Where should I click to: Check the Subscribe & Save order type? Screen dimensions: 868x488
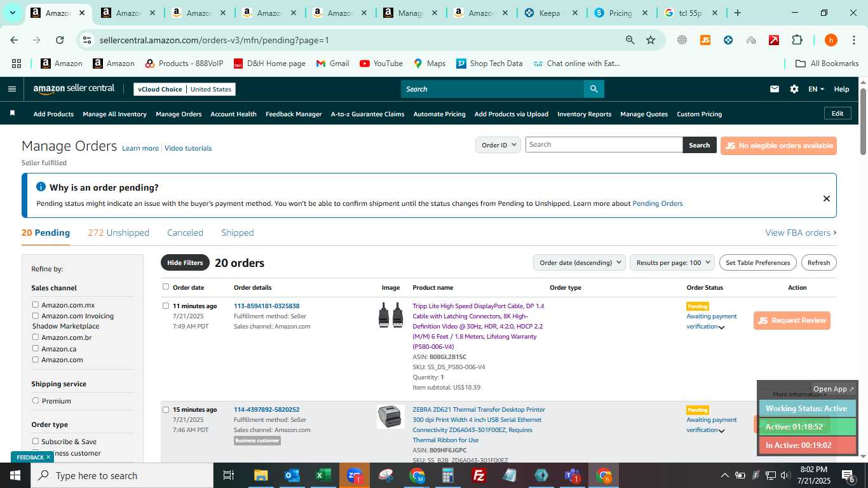(36, 441)
